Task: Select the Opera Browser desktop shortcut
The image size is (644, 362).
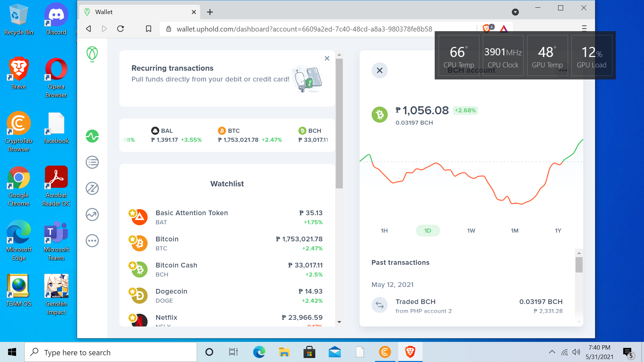Action: click(56, 78)
